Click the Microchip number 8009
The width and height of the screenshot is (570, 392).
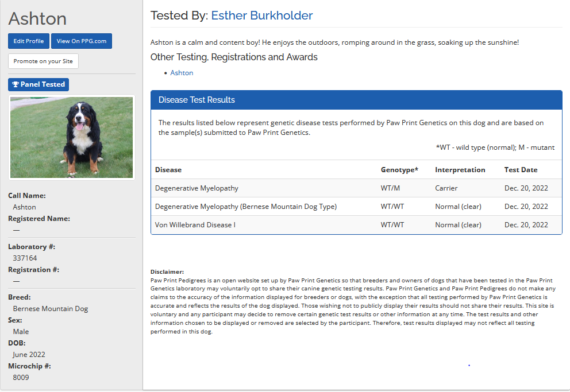(x=21, y=378)
